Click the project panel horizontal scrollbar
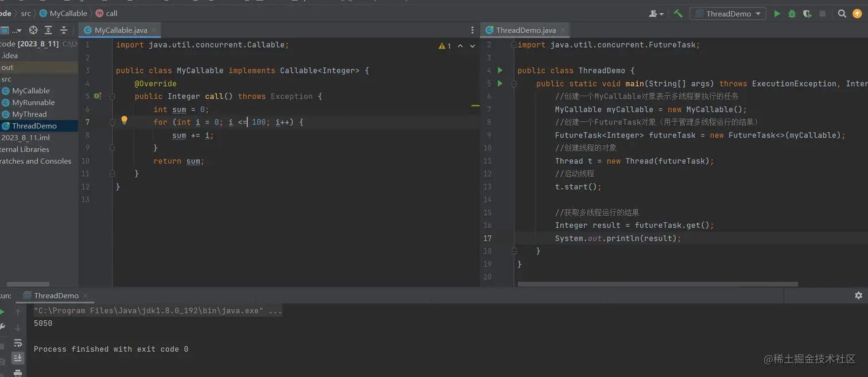 (28, 284)
